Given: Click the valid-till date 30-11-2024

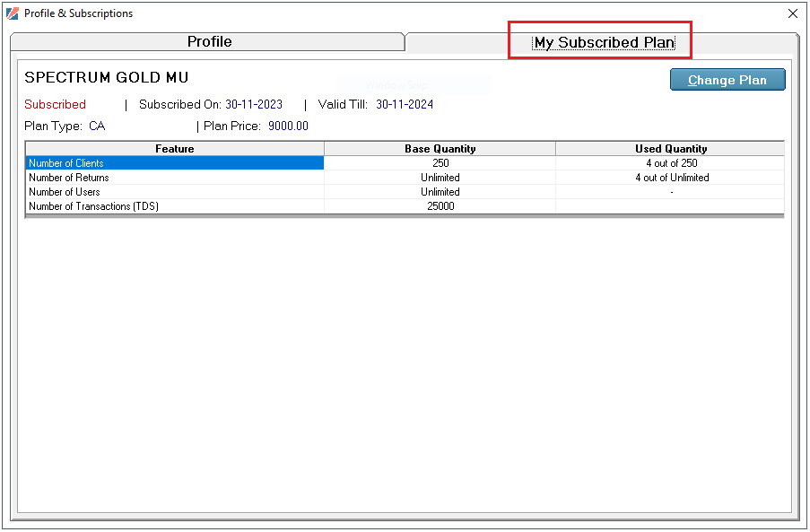Looking at the screenshot, I should tap(405, 104).
